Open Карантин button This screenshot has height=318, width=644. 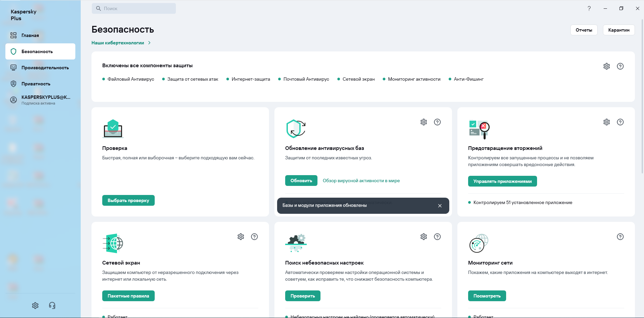pos(619,30)
